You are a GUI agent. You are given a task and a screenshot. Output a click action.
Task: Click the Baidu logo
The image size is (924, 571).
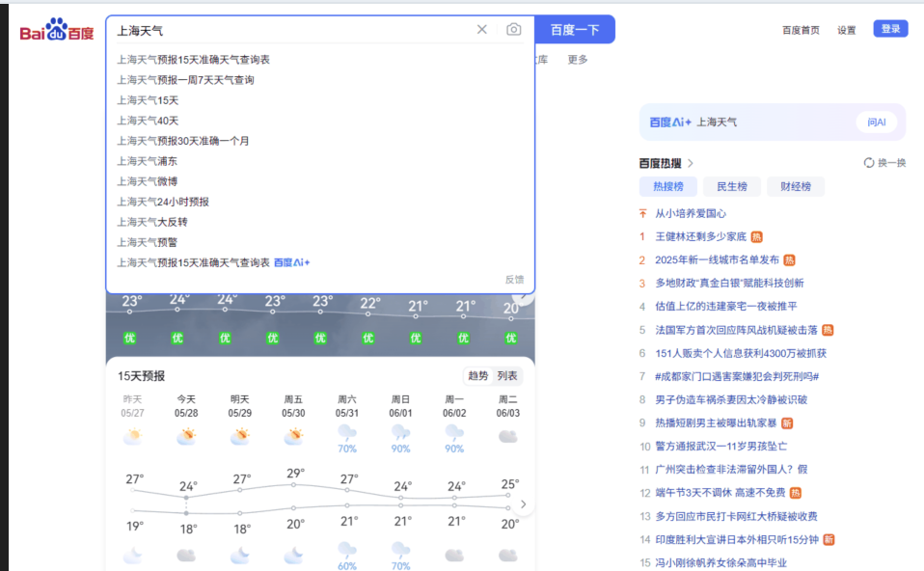tap(57, 30)
